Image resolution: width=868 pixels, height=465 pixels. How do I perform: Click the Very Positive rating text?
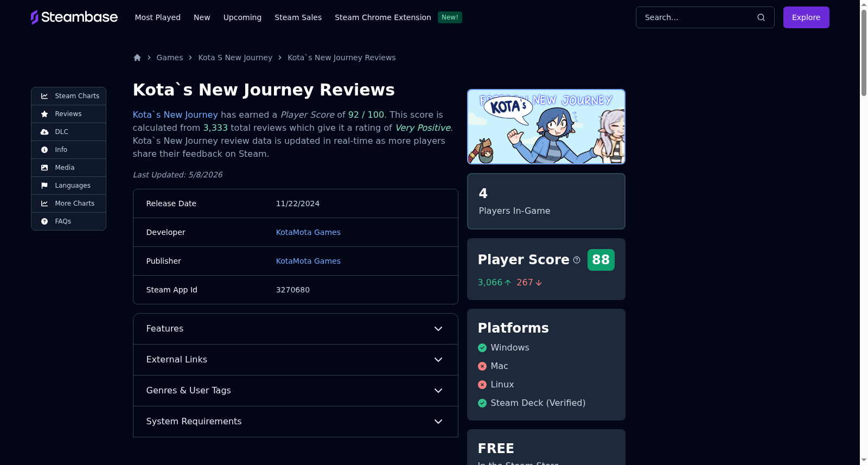(423, 128)
